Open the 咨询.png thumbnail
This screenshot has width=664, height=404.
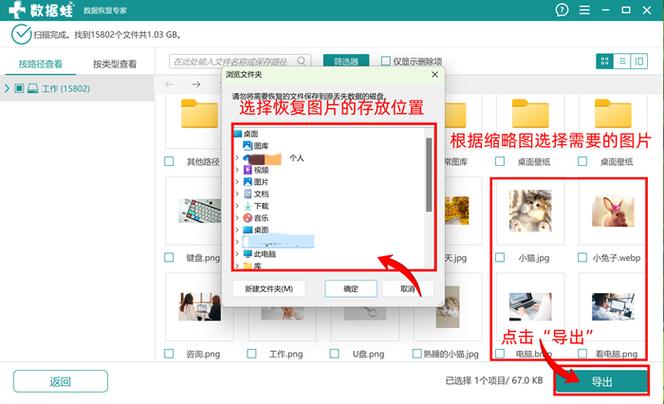click(x=199, y=307)
